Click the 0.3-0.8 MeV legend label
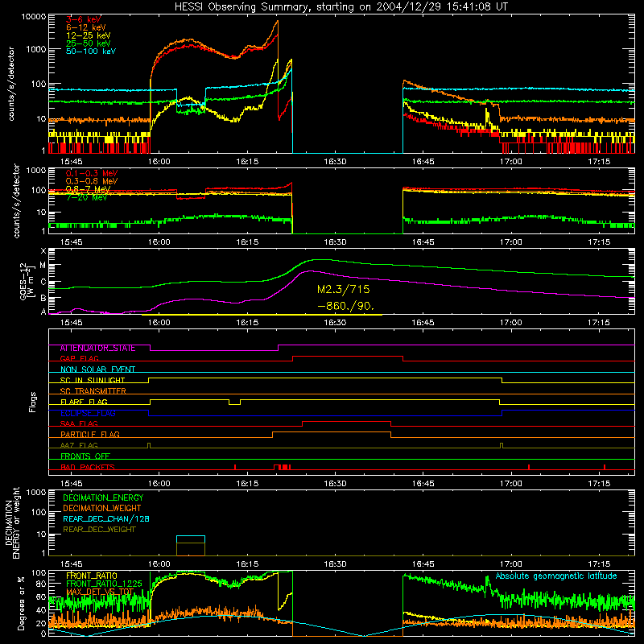Screen dimensions: 644x644 [x=92, y=181]
